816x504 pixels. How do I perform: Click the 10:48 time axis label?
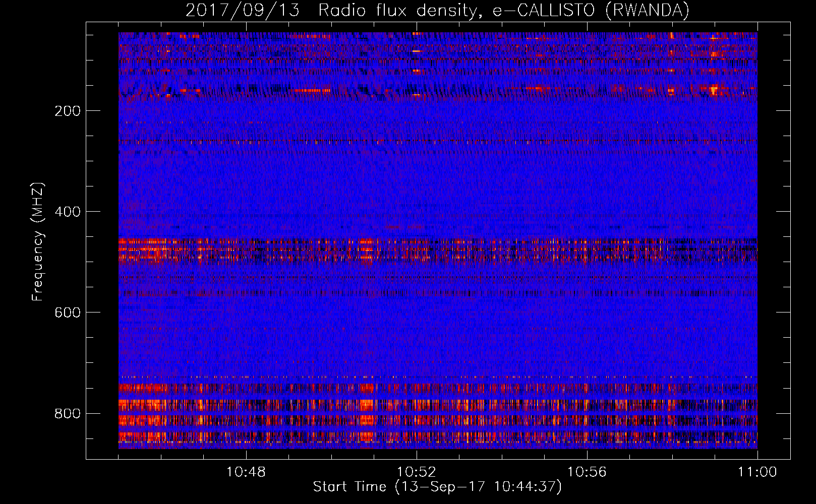pyautogui.click(x=246, y=472)
